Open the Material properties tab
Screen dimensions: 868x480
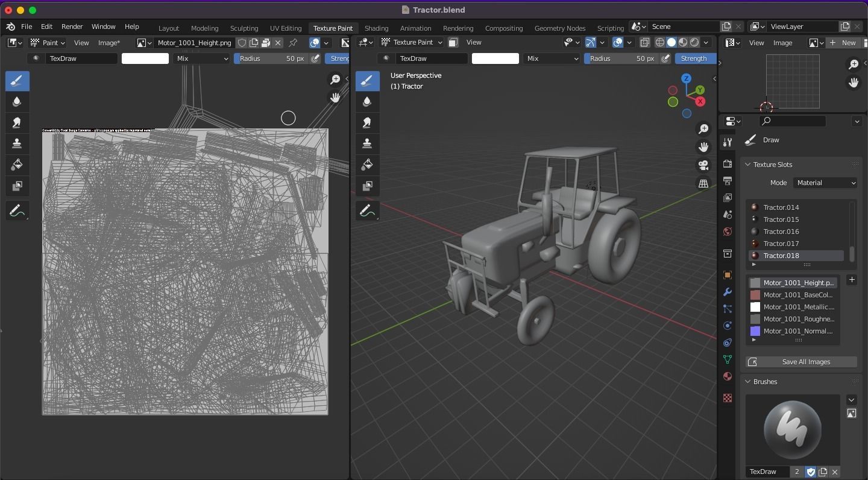[728, 376]
